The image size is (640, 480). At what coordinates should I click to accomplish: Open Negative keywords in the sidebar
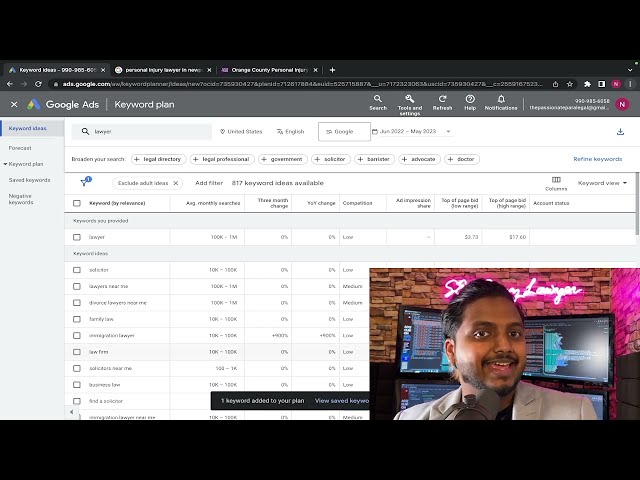coord(21,199)
